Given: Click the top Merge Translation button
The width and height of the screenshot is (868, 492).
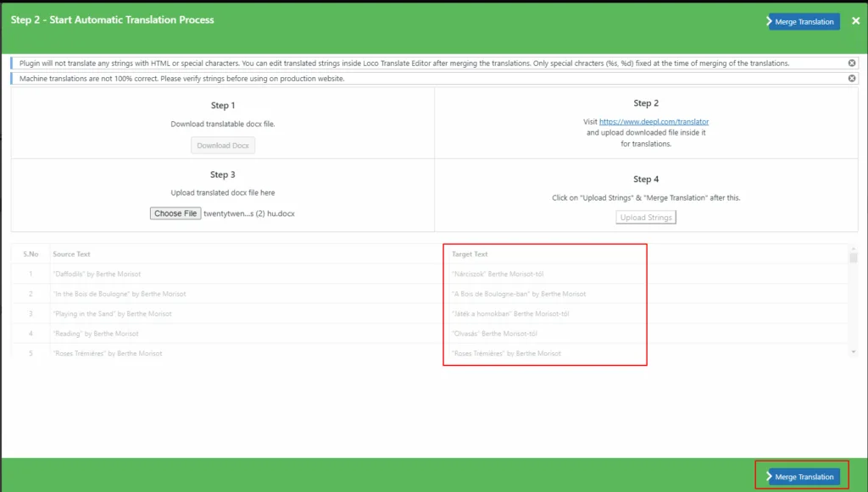Looking at the screenshot, I should [803, 21].
